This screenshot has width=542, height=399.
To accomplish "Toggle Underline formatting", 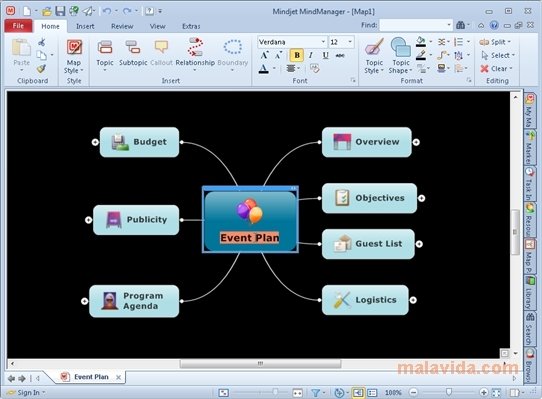I will point(325,55).
